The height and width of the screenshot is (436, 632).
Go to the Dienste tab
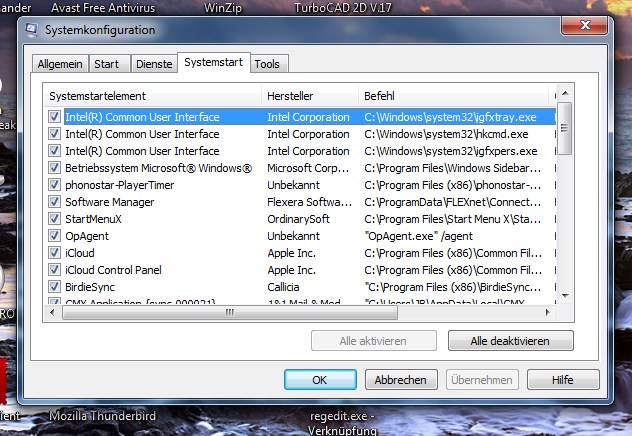[x=154, y=64]
